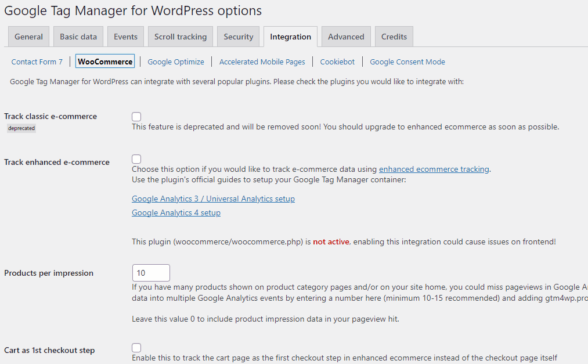Open the General tab
Viewport: 588px width, 364px height.
(28, 37)
